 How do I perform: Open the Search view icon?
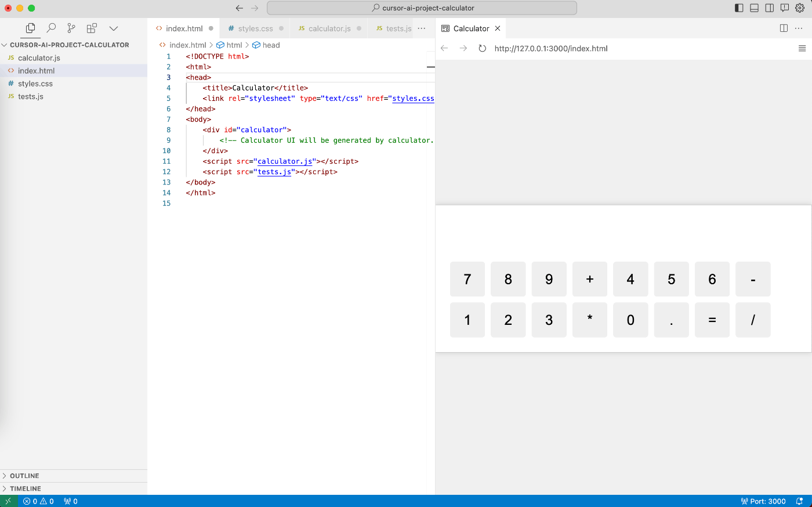click(x=51, y=28)
